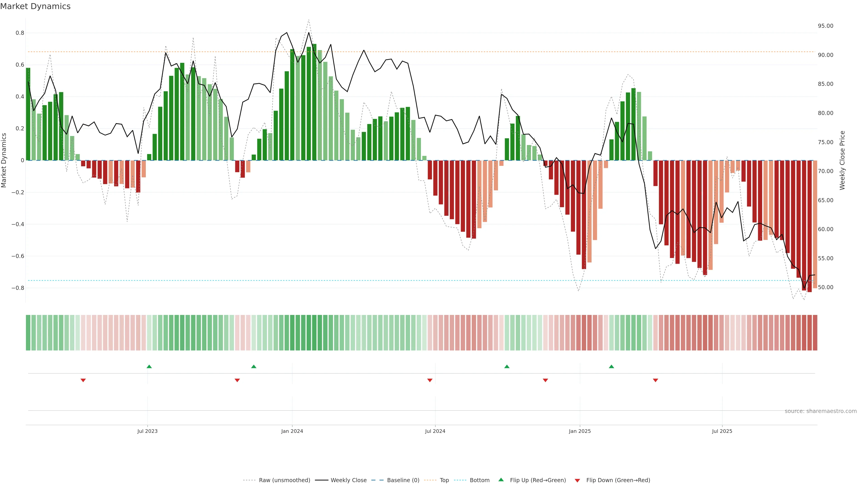This screenshot has width=868, height=488.
Task: Click the rightmost red flip-down triangle marker
Action: click(655, 380)
